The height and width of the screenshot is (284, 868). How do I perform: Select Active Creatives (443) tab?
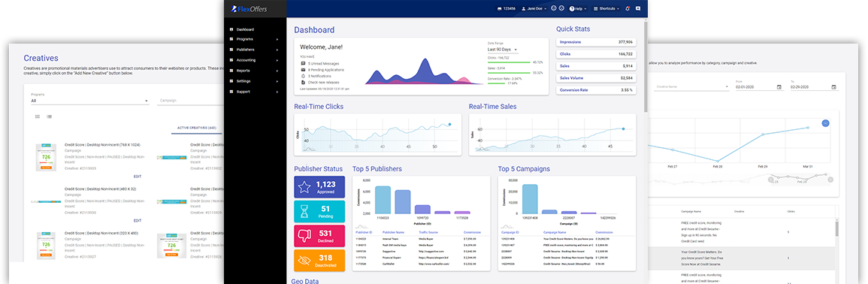click(x=196, y=128)
